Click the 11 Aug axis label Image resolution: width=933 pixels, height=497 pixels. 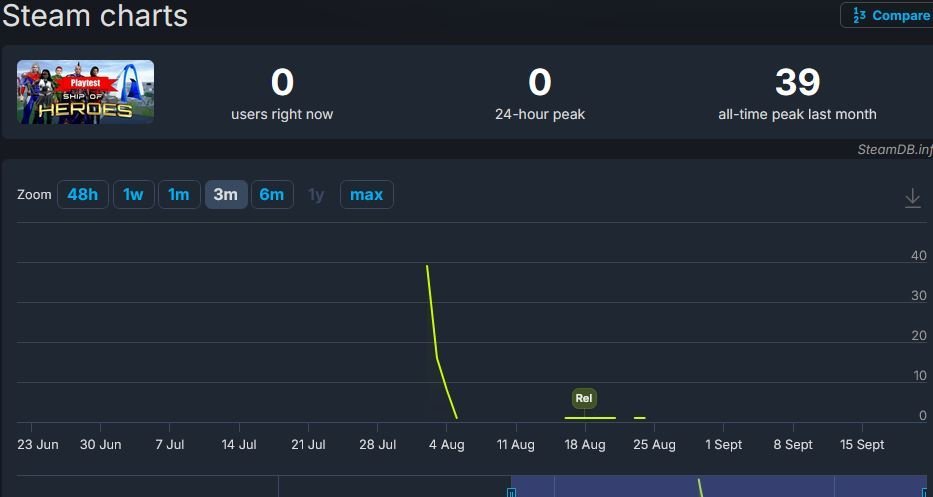515,445
